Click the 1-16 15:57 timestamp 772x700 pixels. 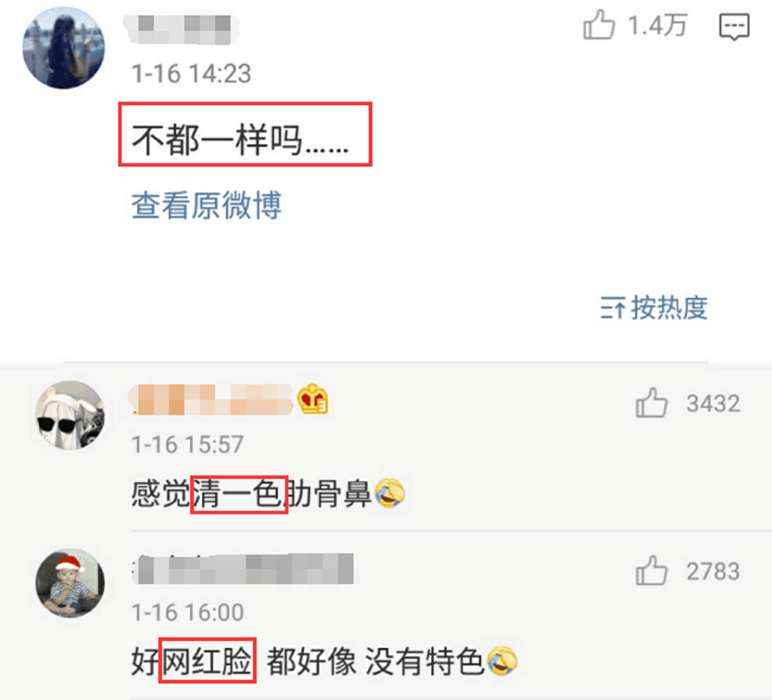[188, 445]
